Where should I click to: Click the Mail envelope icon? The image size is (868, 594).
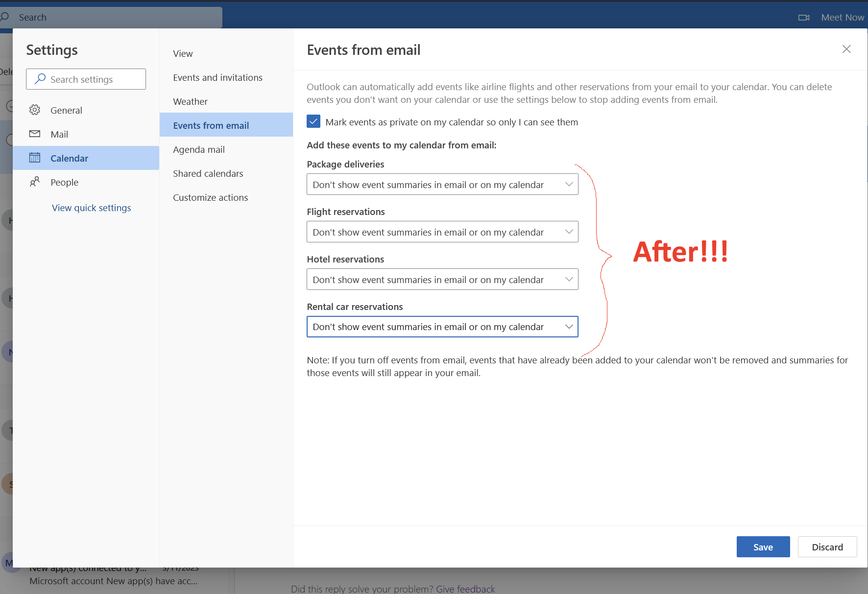pos(35,134)
